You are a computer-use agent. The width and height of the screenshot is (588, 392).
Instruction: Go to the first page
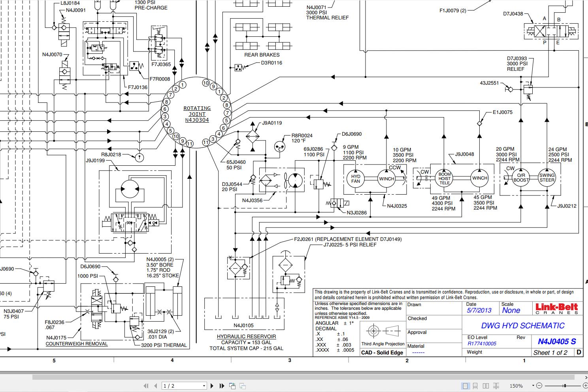(146, 386)
